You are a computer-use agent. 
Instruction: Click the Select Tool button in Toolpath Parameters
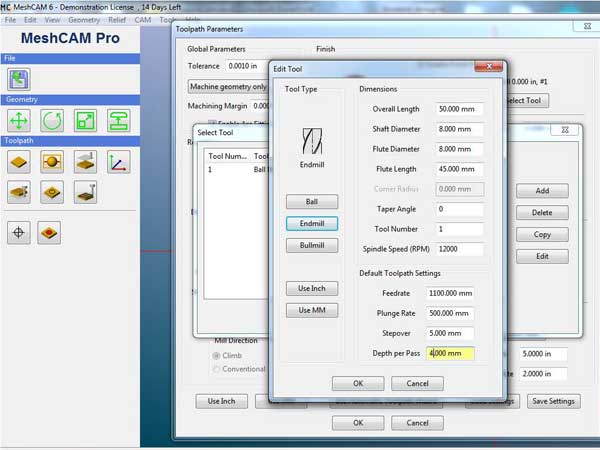[527, 101]
